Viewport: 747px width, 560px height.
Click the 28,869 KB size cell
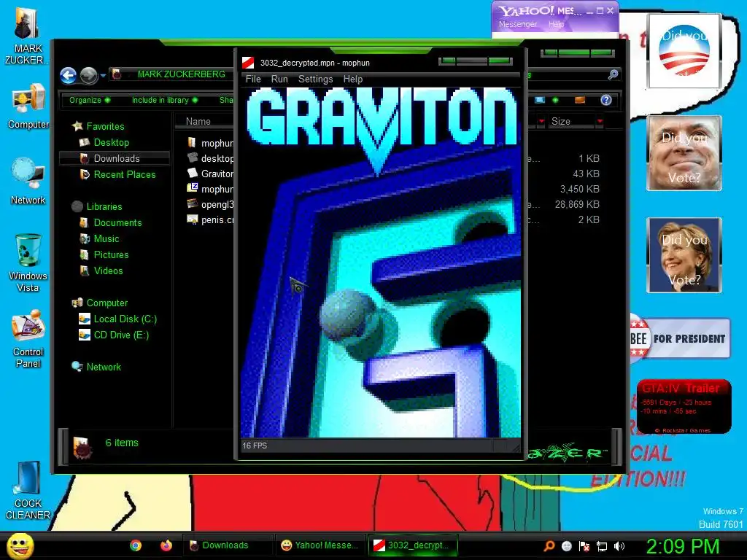(x=577, y=204)
